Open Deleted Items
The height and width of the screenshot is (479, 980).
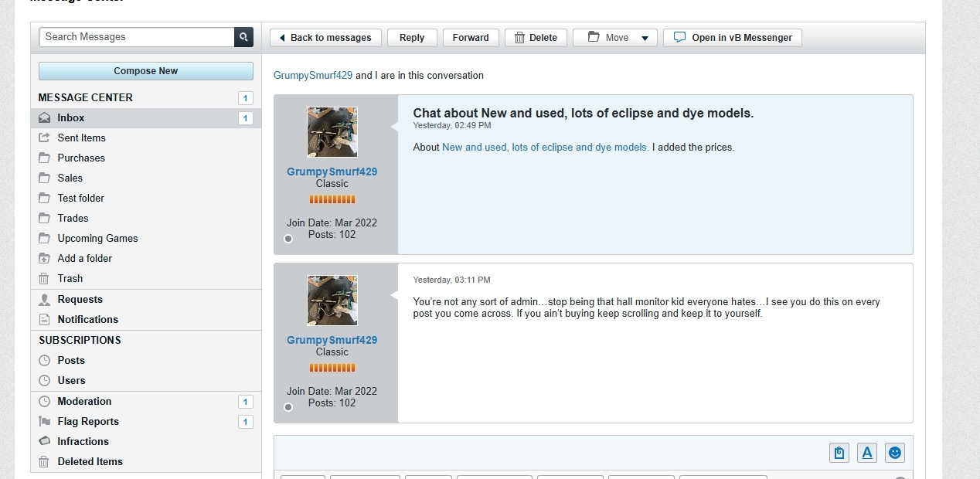(x=90, y=461)
